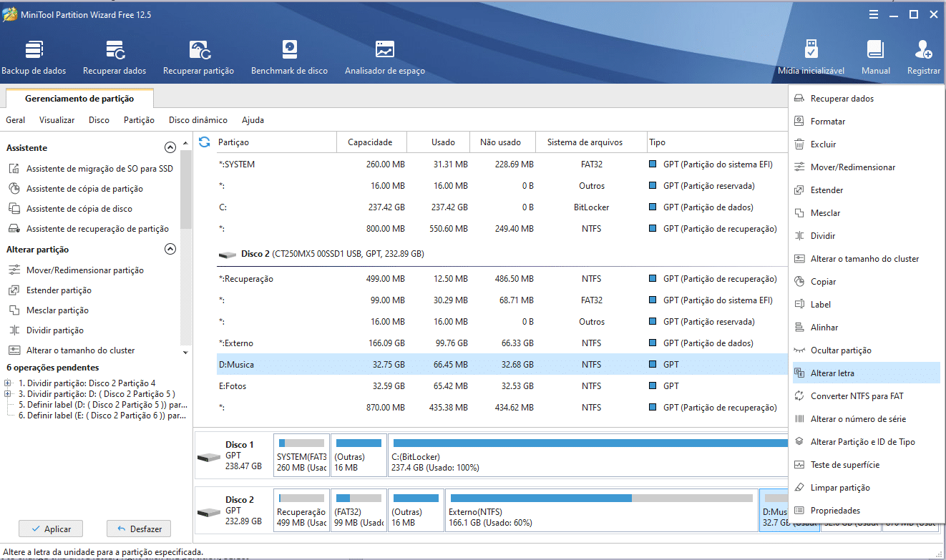946x560 pixels.
Task: Select C:(BitLocker) block in disk map
Action: click(588, 455)
